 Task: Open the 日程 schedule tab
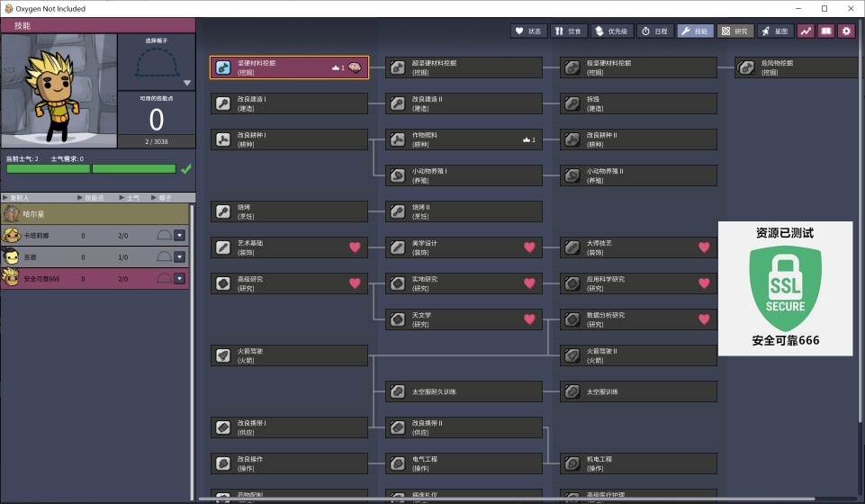pos(655,31)
